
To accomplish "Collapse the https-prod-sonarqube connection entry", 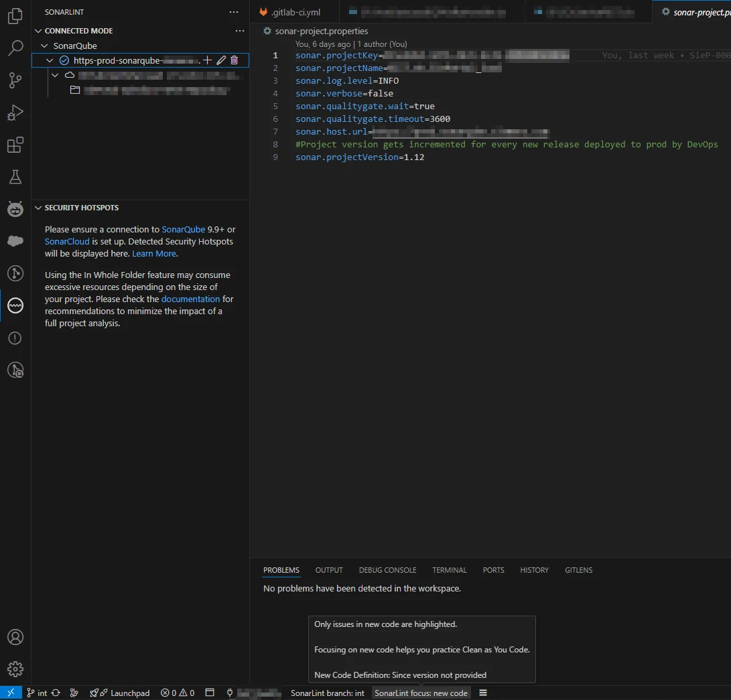I will pyautogui.click(x=49, y=60).
